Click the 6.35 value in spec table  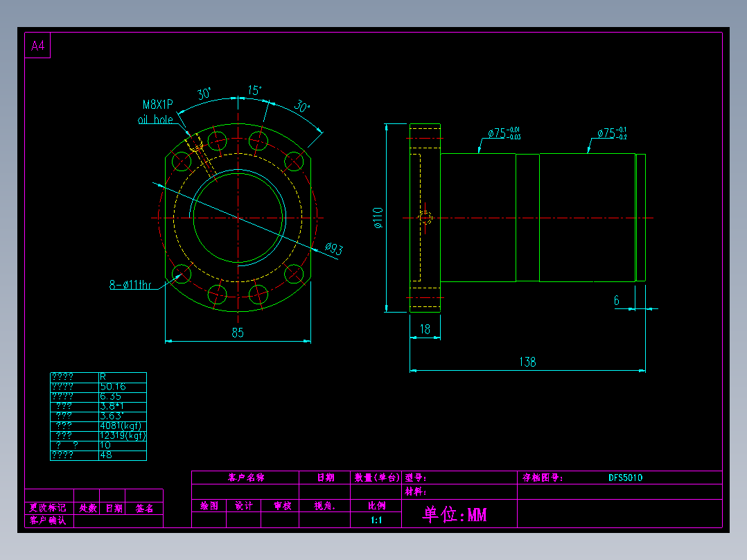point(111,396)
